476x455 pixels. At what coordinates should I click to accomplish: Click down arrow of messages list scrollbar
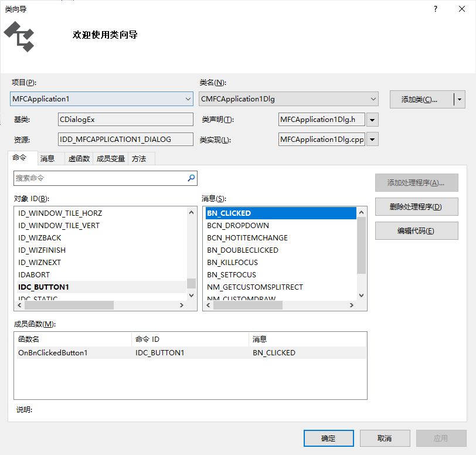point(361,296)
